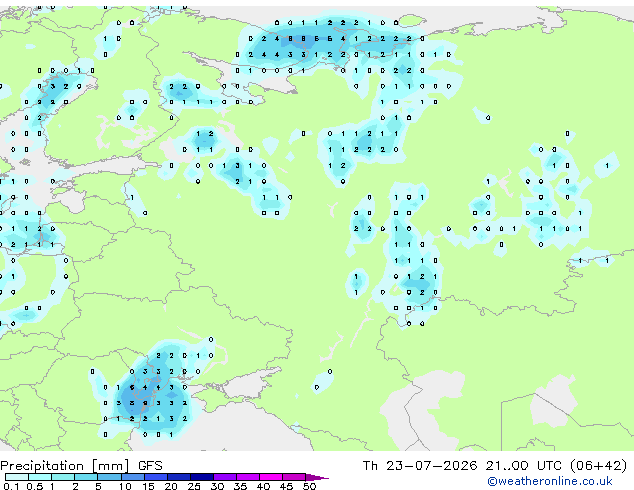Image resolution: width=634 pixels, height=490 pixels.
Task: Pick the 45–50 mm legend swatch
Action: point(294,477)
